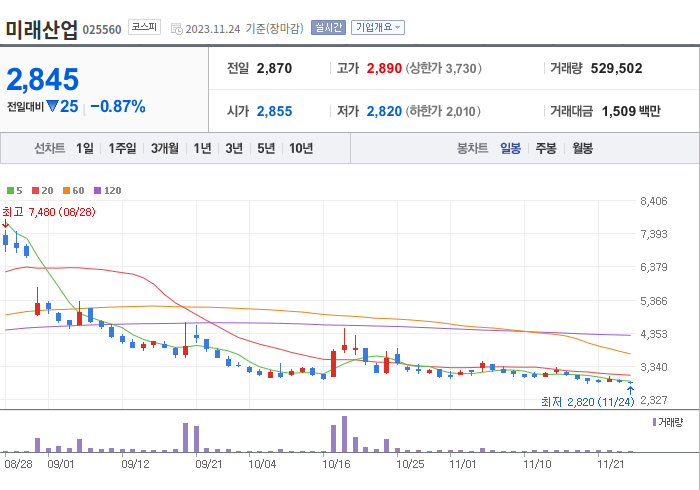
Task: Click the trading value 1,509 백만
Action: pos(631,111)
